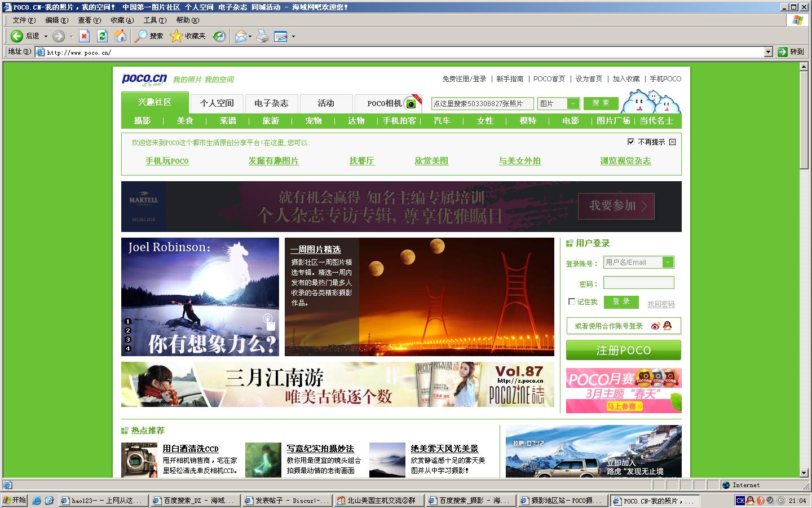Click the Edit page toolbar icon
Image resolution: width=812 pixels, height=508 pixels.
281,36
